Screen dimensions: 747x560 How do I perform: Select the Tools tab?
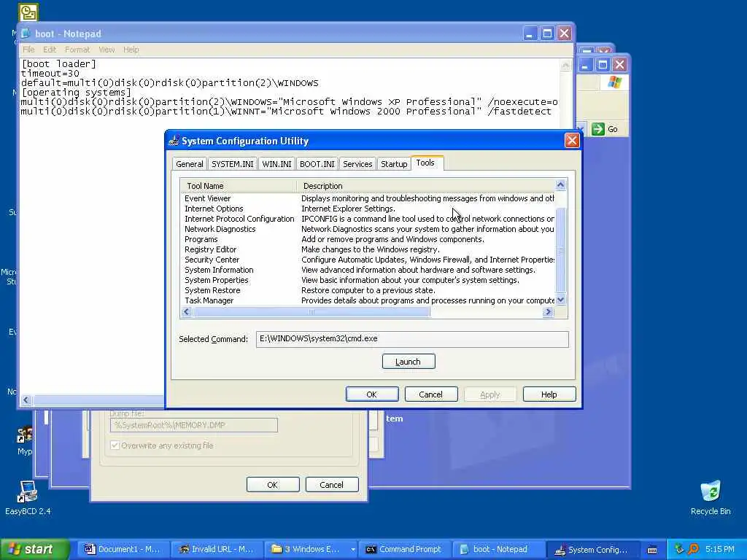click(425, 163)
